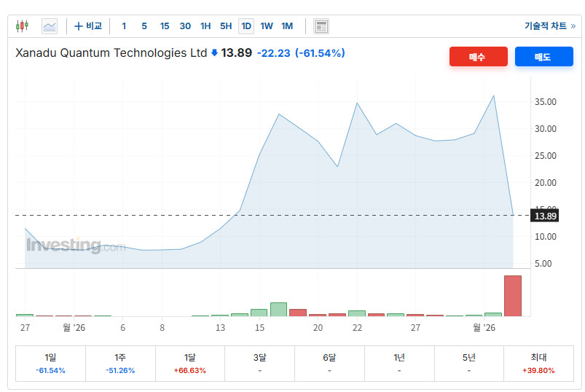The width and height of the screenshot is (585, 392).
Task: Click the 13 date axis label
Action: tap(220, 327)
